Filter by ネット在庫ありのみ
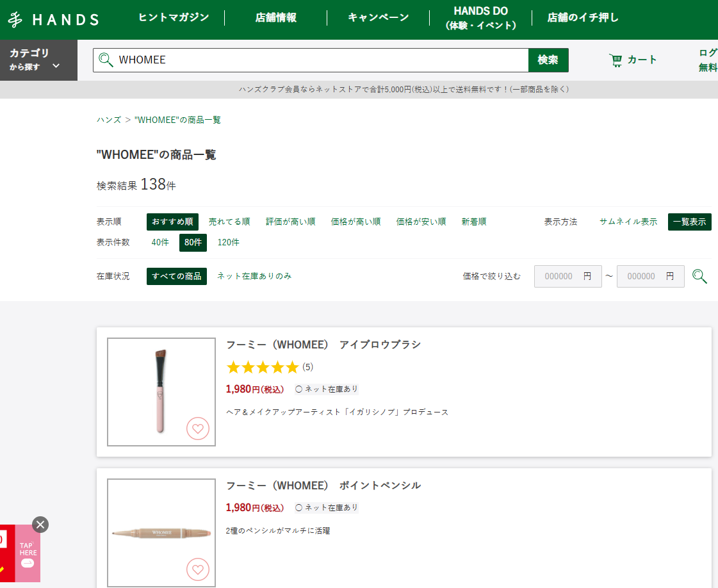 [254, 276]
